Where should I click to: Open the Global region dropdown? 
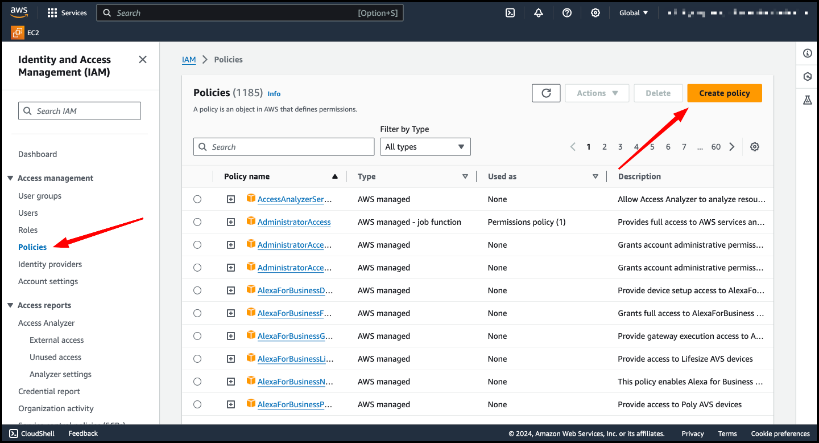coord(634,13)
